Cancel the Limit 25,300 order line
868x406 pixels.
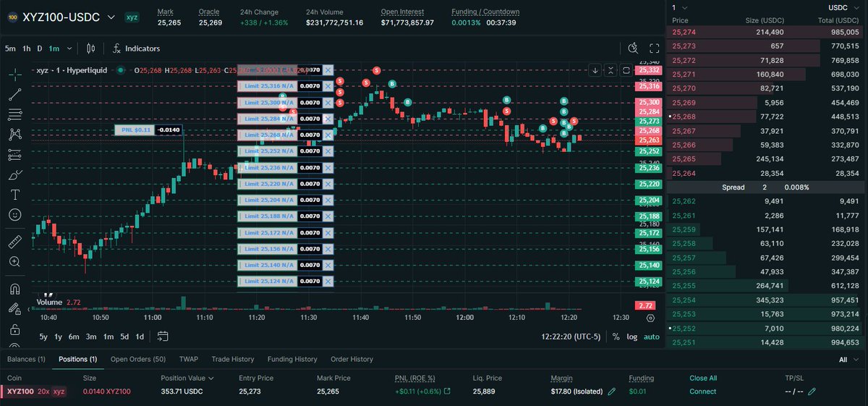(328, 103)
